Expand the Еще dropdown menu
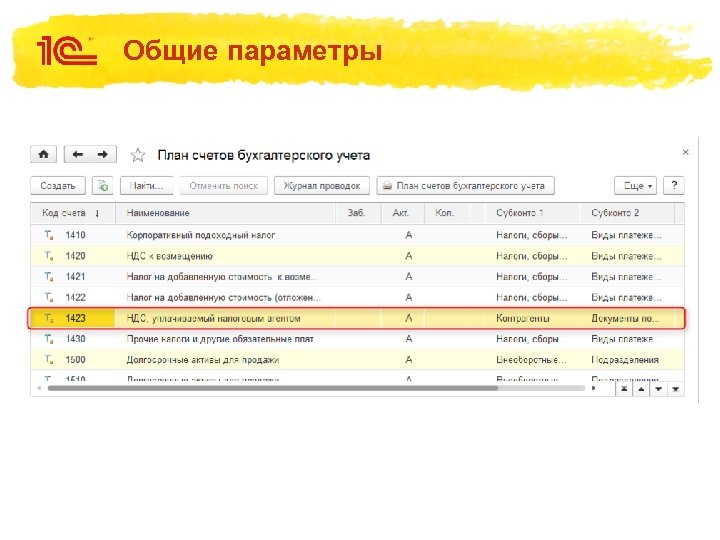Viewport: 720px width, 540px height. pos(636,186)
